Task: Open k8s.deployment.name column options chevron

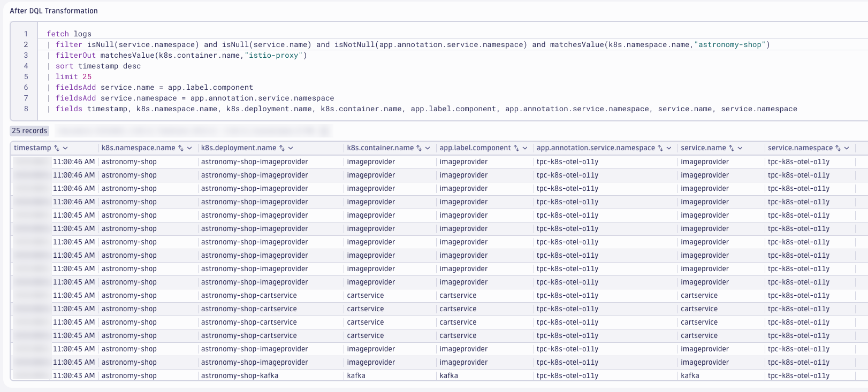Action: [x=291, y=148]
